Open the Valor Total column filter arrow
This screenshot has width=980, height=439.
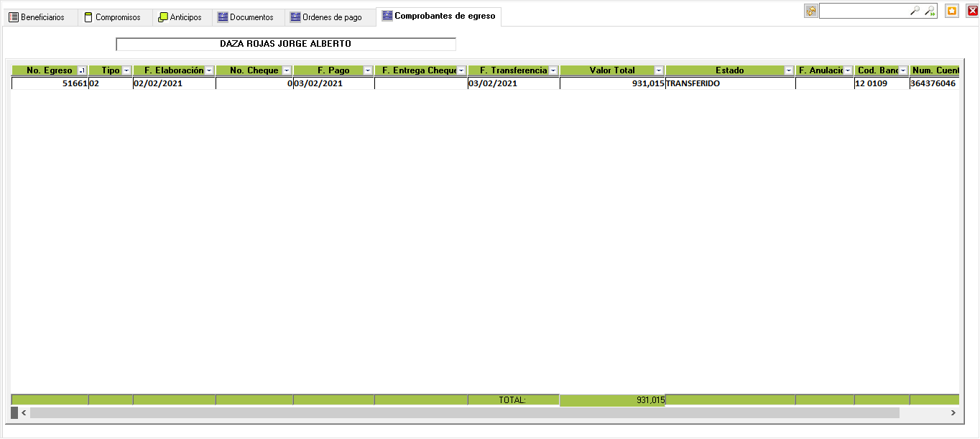click(659, 70)
